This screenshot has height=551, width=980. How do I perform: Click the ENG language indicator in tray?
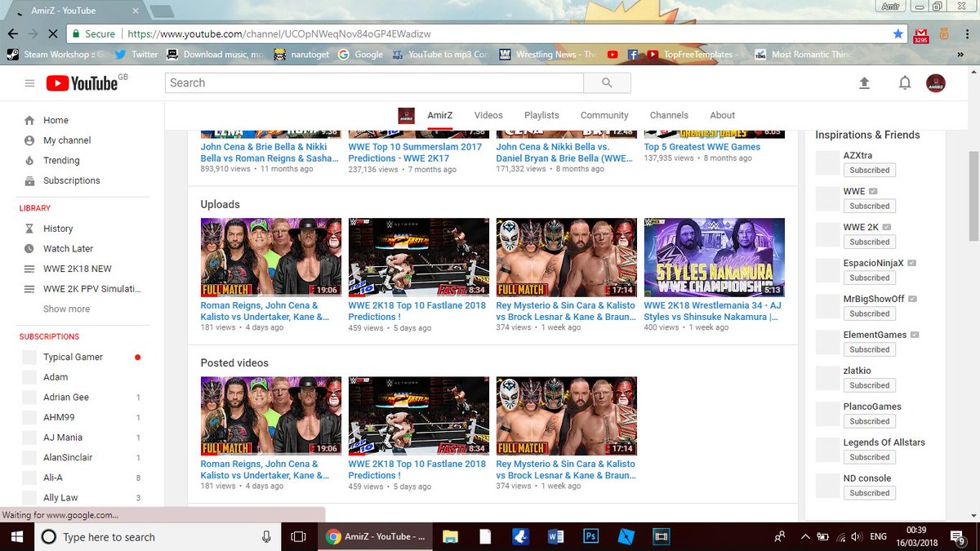(x=879, y=536)
